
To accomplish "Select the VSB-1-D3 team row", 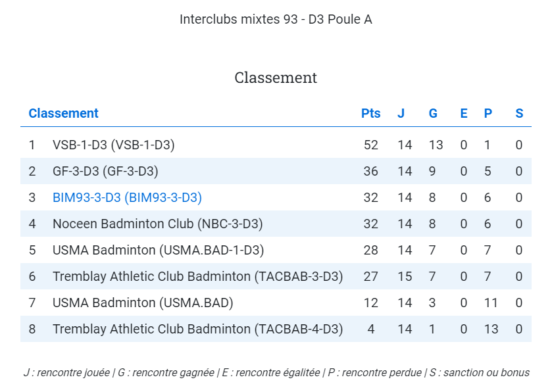I will pos(276,145).
